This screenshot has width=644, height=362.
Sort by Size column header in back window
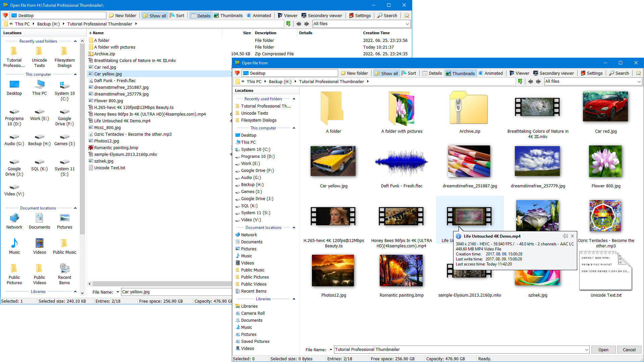point(237,33)
